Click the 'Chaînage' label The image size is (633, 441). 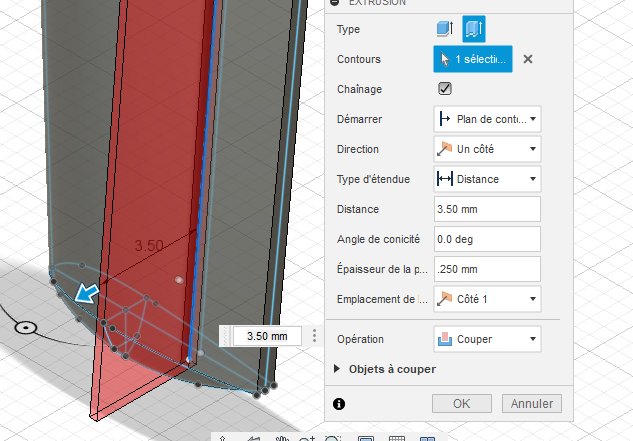pyautogui.click(x=359, y=89)
